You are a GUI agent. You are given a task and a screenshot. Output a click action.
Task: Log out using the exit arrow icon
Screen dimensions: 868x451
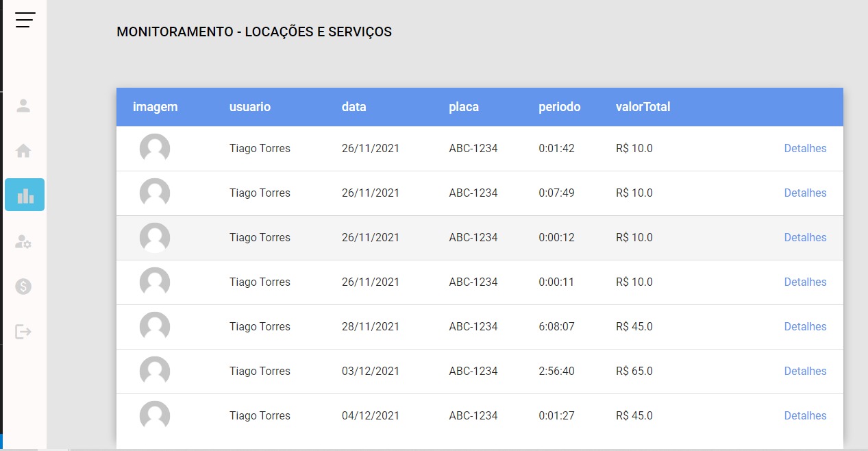pos(25,332)
